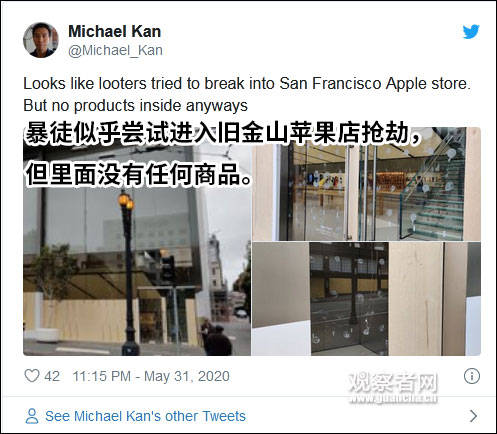Click the Twitter bird logo
Image resolution: width=497 pixels, height=434 pixels.
(x=471, y=32)
